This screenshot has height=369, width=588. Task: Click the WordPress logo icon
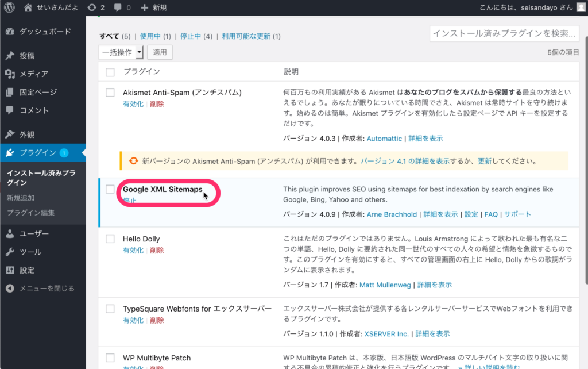pos(10,7)
